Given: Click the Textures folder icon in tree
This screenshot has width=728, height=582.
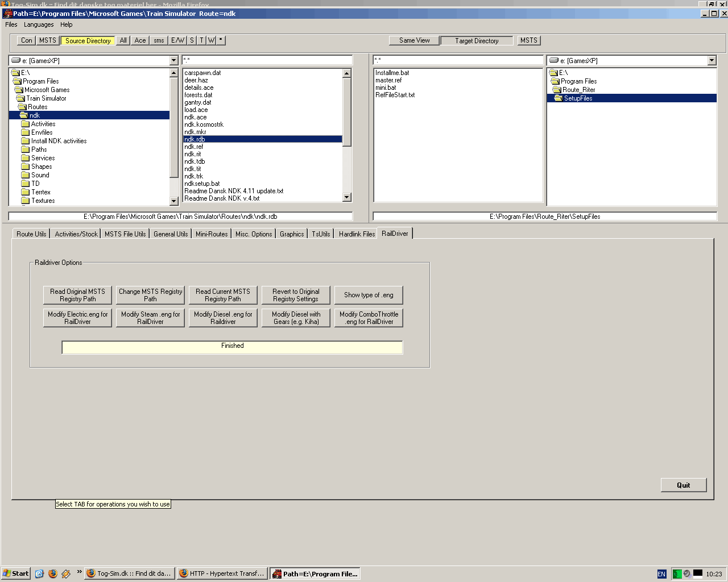Looking at the screenshot, I should click(25, 201).
